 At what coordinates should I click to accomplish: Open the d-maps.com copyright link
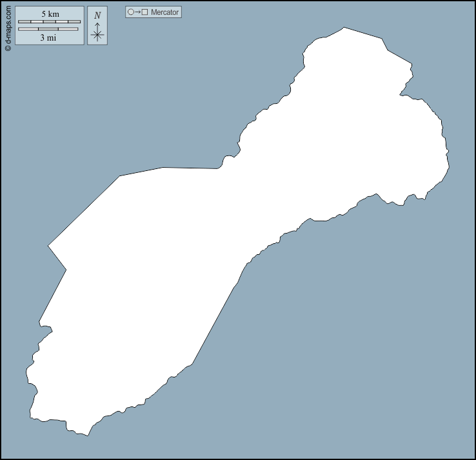pyautogui.click(x=8, y=27)
